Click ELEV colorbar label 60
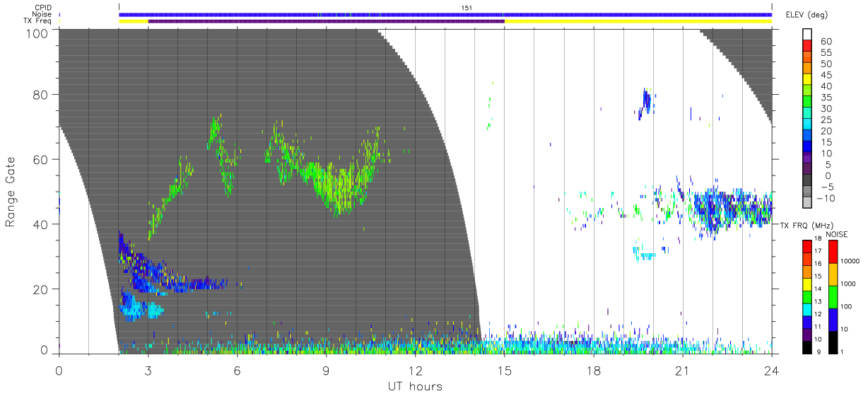This screenshot has height=401, width=868. (827, 42)
